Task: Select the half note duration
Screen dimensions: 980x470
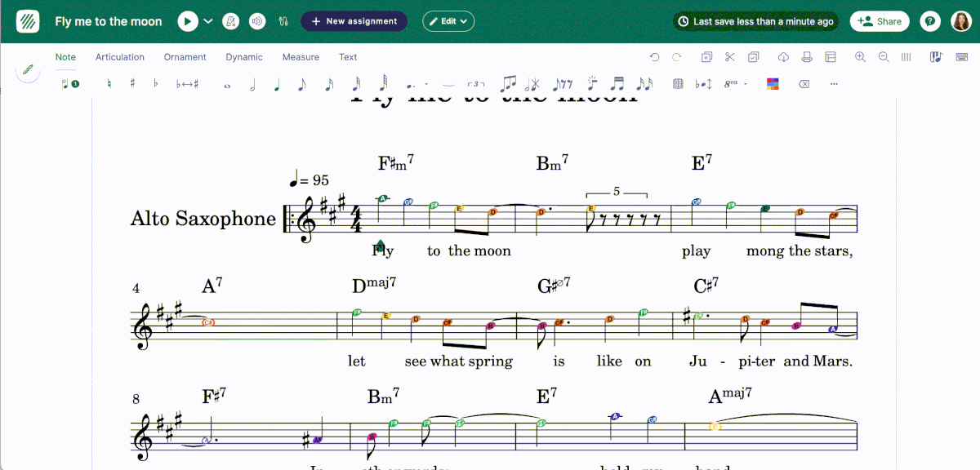Action: (252, 84)
